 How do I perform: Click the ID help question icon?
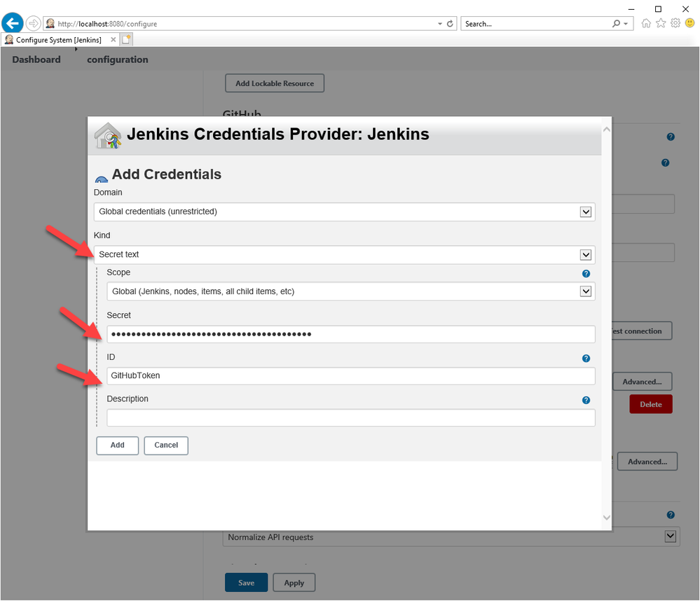(586, 358)
